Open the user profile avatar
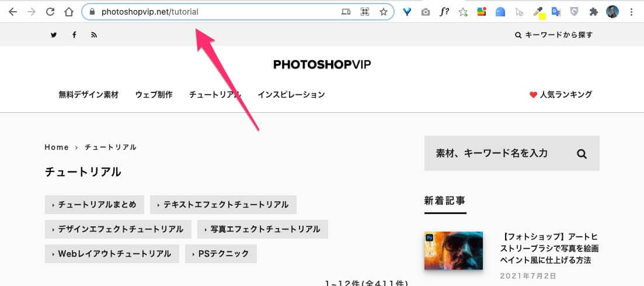This screenshot has width=644, height=286. (612, 12)
